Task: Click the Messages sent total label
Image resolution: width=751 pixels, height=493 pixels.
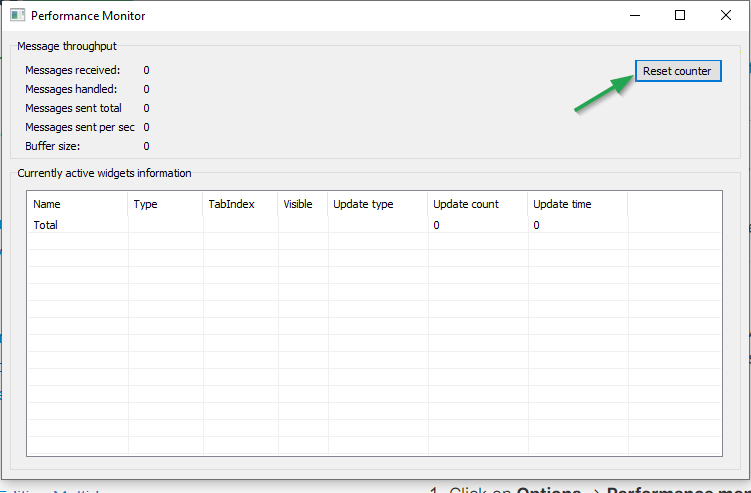Action: (x=73, y=108)
